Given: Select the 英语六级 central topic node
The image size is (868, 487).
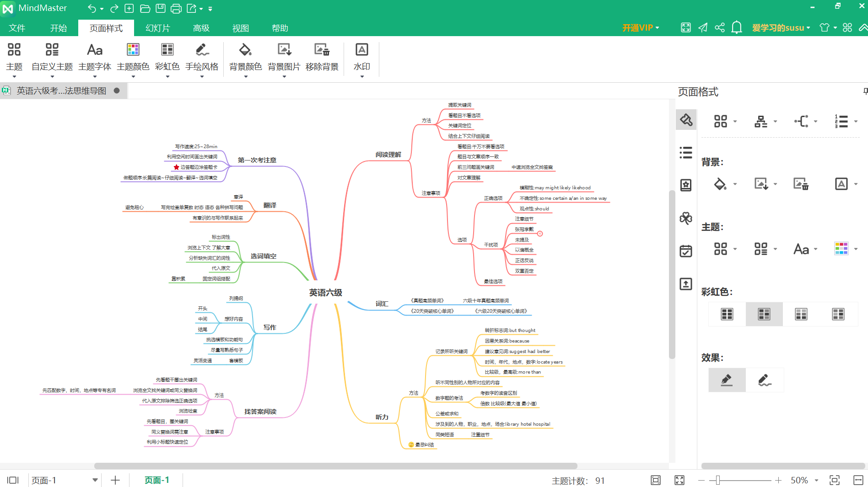Looking at the screenshot, I should pos(325,293).
